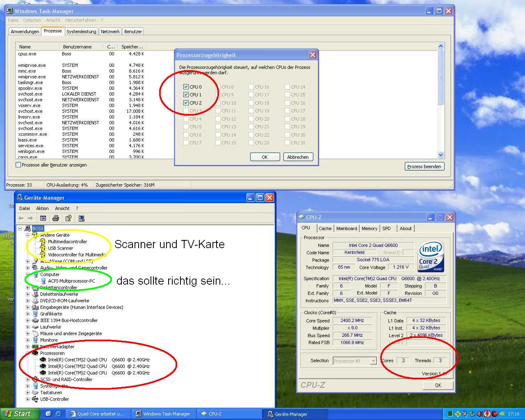
Task: Click the ACPI-Multiprocessor-PC icon
Action: pyautogui.click(x=43, y=281)
